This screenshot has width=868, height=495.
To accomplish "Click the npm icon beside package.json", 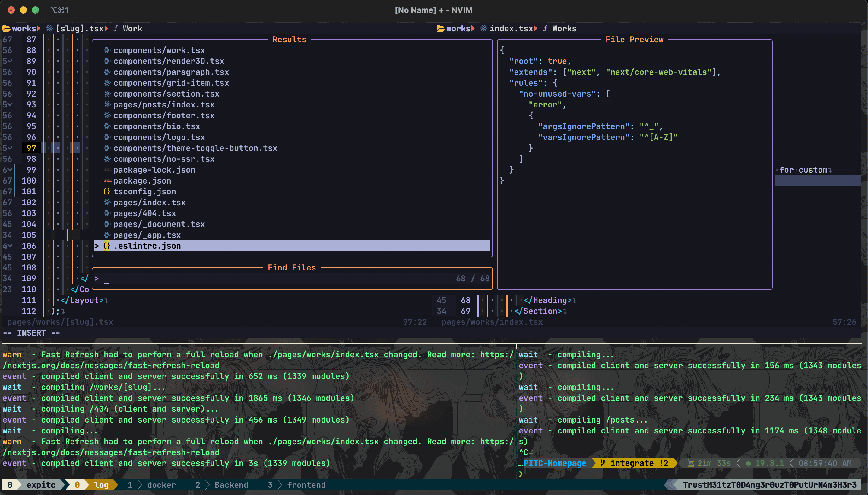I will (x=108, y=180).
